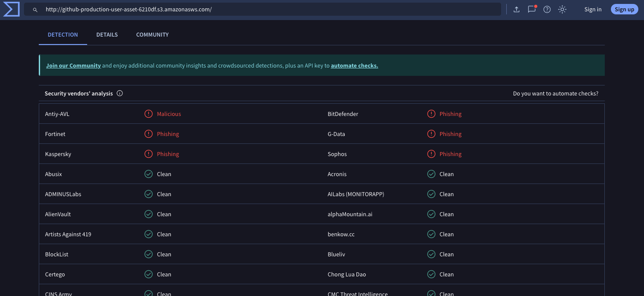Click BitDefender phishing alert icon
644x296 pixels.
point(431,114)
